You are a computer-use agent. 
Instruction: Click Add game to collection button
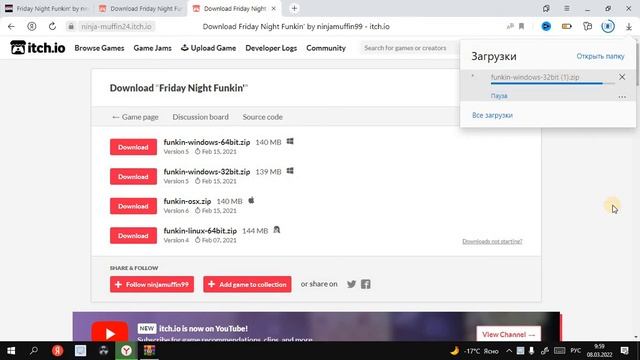point(247,284)
